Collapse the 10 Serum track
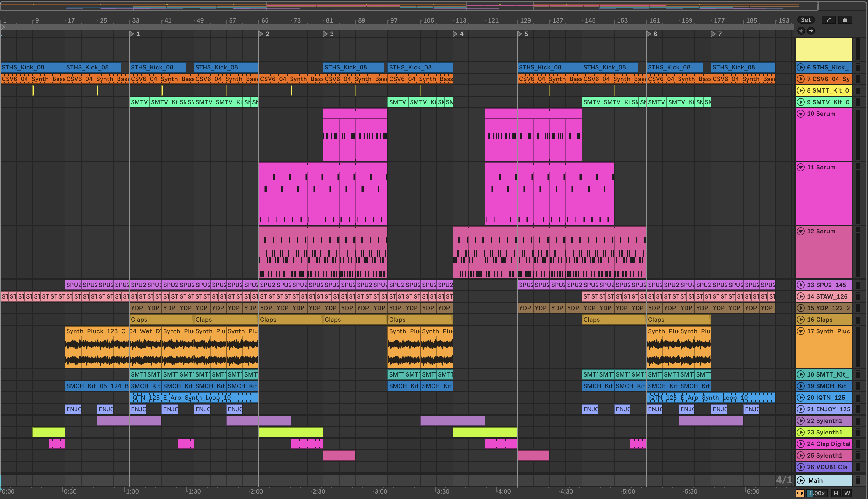868x499 pixels. (800, 114)
